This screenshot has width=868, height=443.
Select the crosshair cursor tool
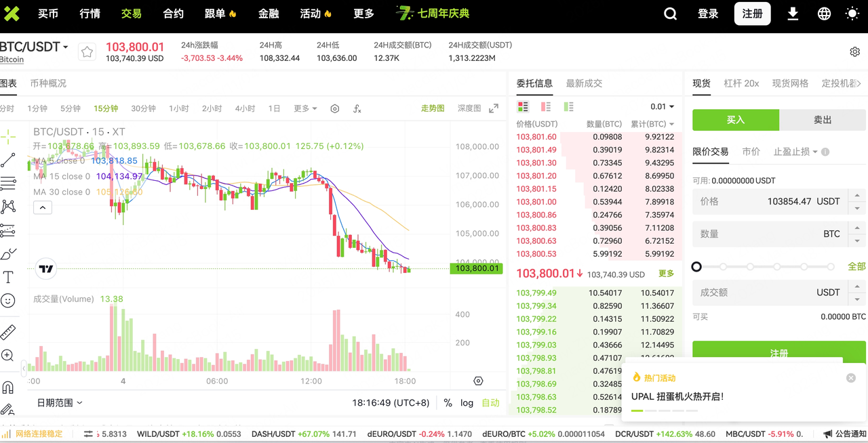(8, 136)
